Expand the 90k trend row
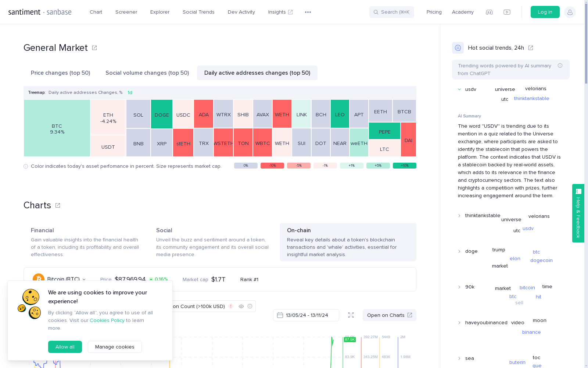The height and width of the screenshot is (368, 588). (459, 287)
